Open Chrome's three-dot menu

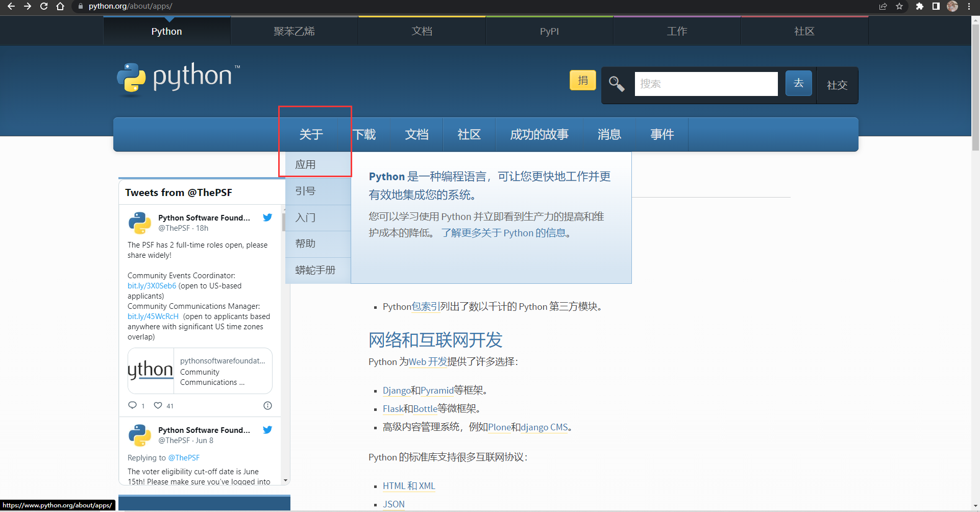pos(969,6)
